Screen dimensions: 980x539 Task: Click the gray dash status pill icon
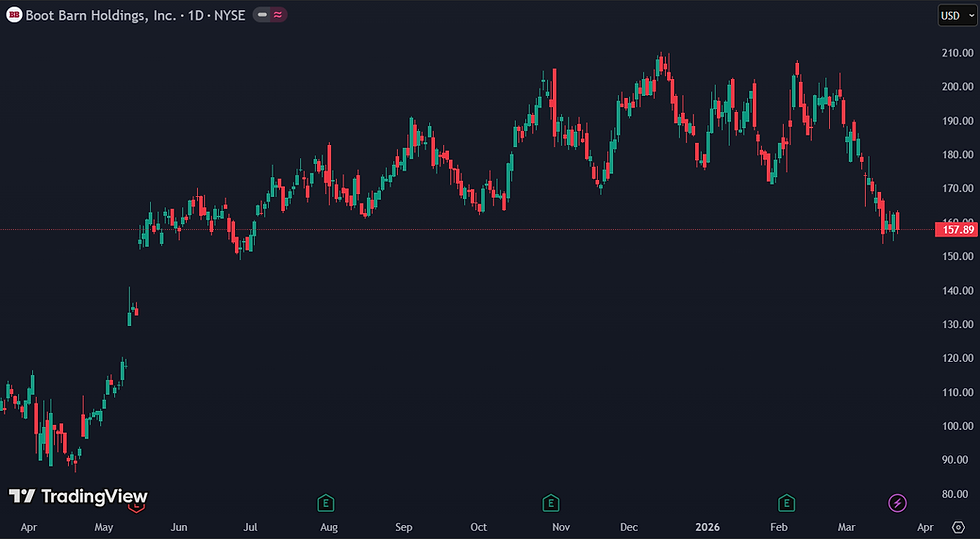(262, 15)
